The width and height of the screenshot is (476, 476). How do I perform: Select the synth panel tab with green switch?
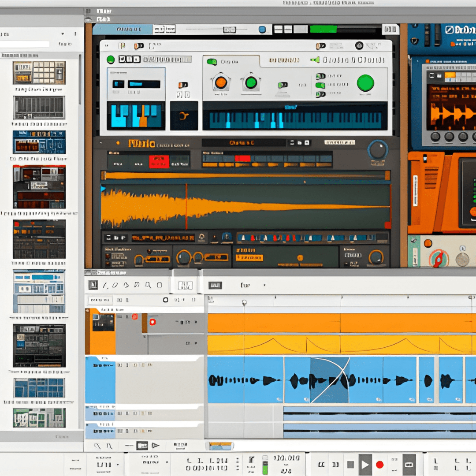tap(229, 62)
